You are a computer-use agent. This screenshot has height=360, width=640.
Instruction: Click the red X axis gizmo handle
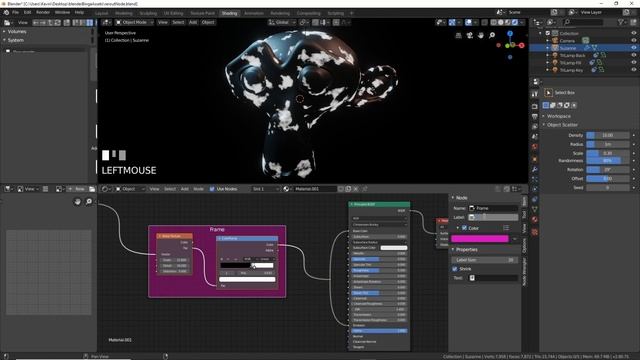pos(521,45)
